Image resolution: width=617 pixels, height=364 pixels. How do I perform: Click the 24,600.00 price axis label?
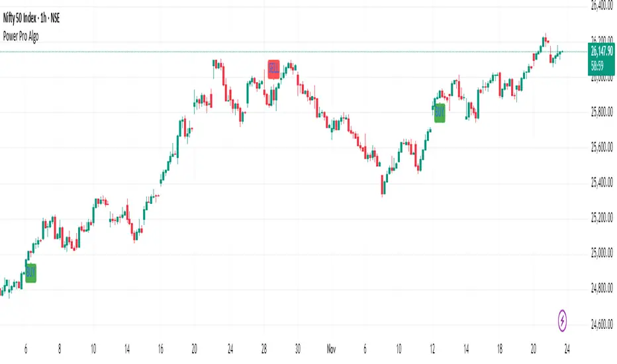(601, 324)
